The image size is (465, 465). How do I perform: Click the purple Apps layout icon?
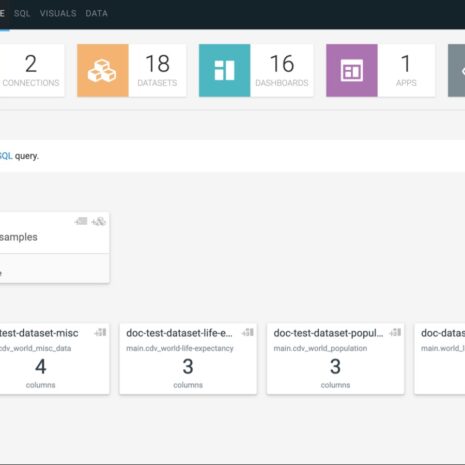click(352, 70)
